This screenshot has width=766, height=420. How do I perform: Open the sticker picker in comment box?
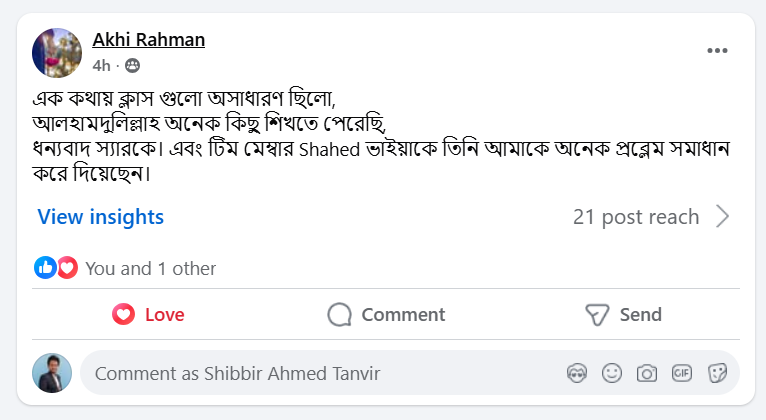(x=716, y=373)
